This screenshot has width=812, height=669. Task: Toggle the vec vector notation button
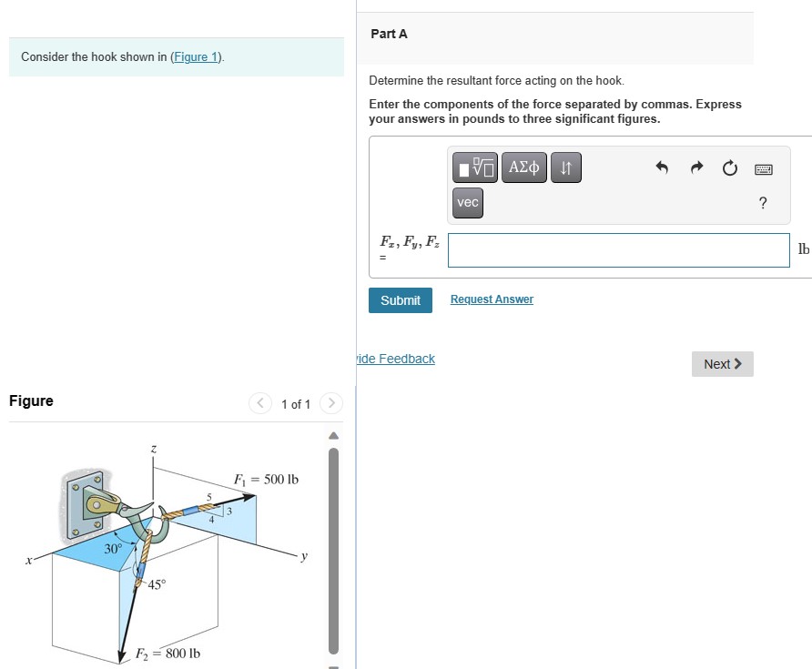467,203
